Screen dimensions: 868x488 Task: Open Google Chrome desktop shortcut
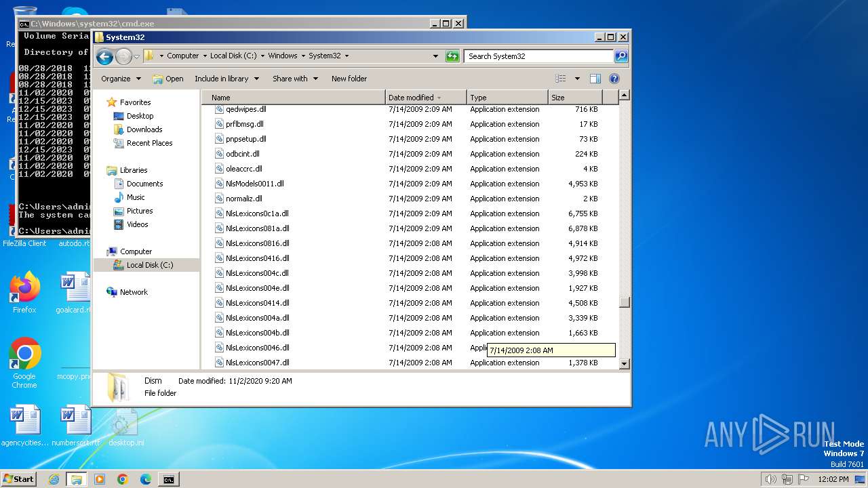click(x=24, y=363)
